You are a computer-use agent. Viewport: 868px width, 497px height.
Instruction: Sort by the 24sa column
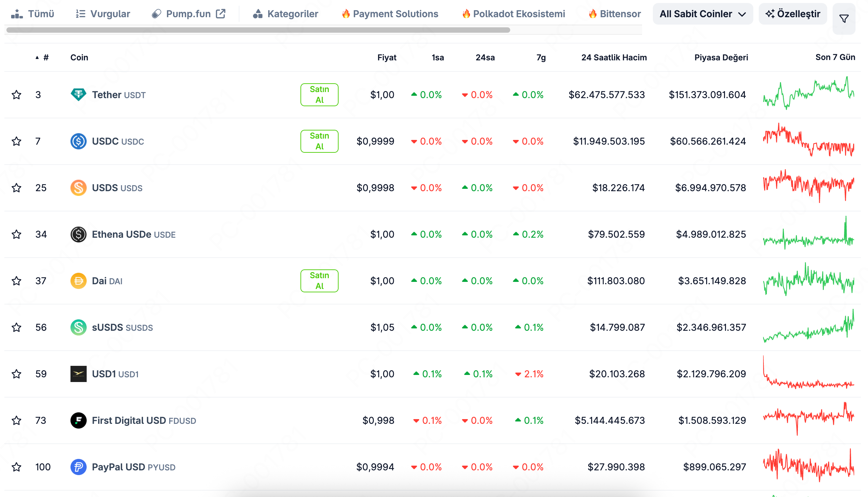tap(485, 57)
